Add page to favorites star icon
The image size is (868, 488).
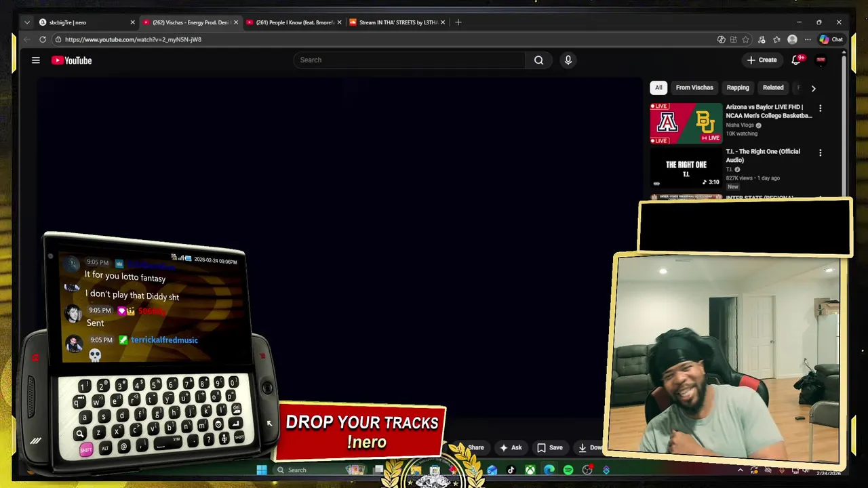point(746,39)
